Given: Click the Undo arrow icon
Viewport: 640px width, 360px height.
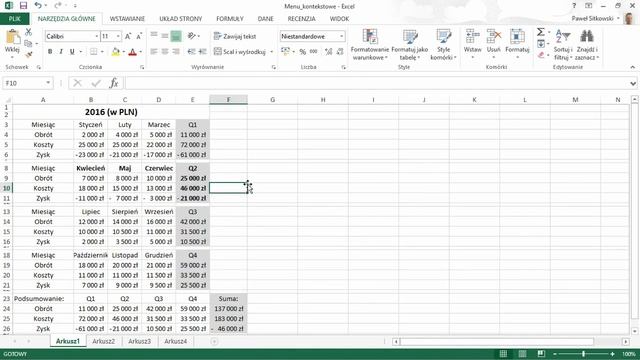Looking at the screenshot, I should click(38, 6).
